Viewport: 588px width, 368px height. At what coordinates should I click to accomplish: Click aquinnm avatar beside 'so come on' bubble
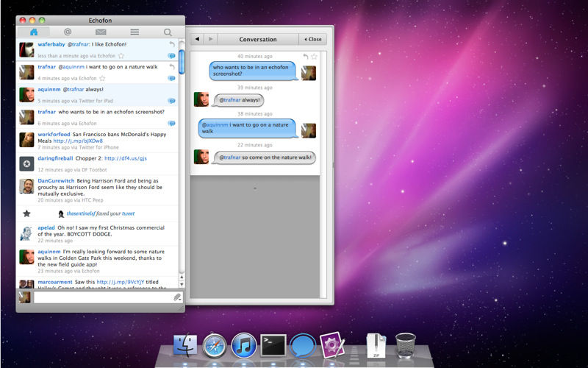(201, 157)
